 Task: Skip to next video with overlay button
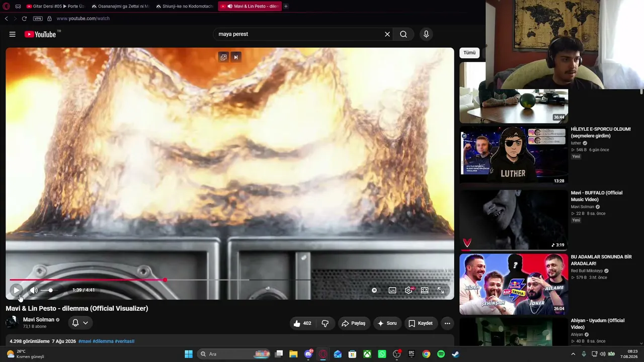235,57
